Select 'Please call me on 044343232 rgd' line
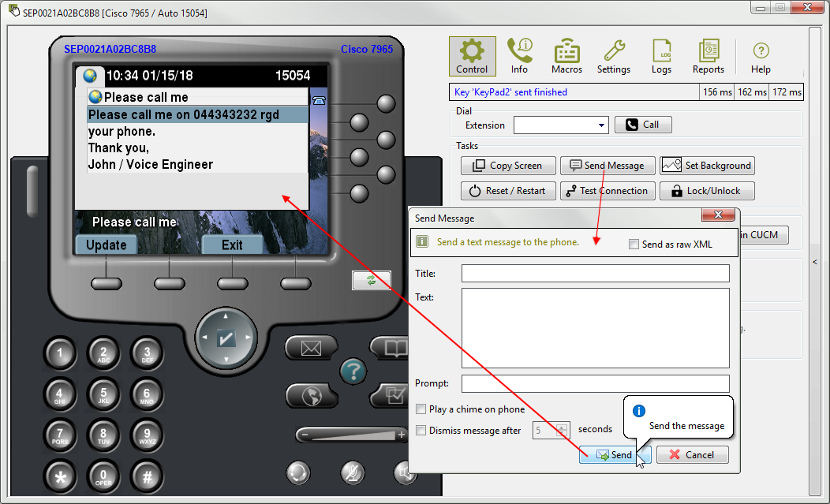This screenshot has width=830, height=504. coord(197,115)
